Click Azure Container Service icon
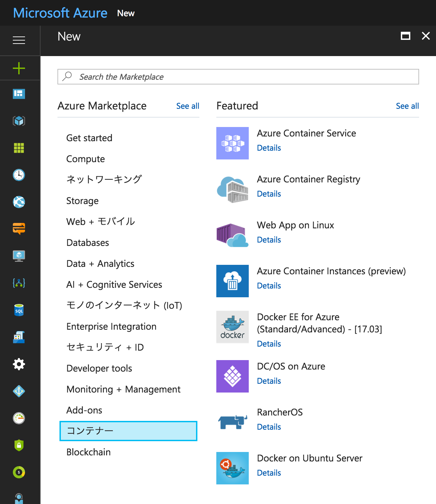436x504 pixels. tap(233, 143)
